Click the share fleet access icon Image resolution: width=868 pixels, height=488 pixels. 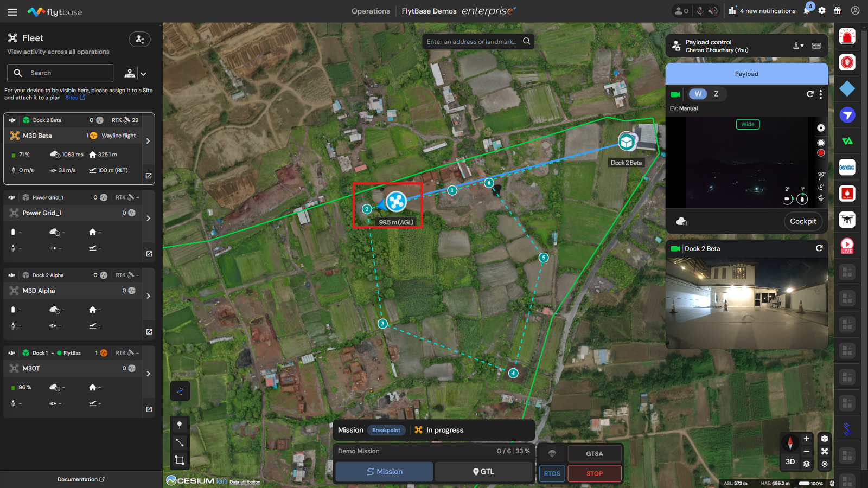tap(139, 39)
